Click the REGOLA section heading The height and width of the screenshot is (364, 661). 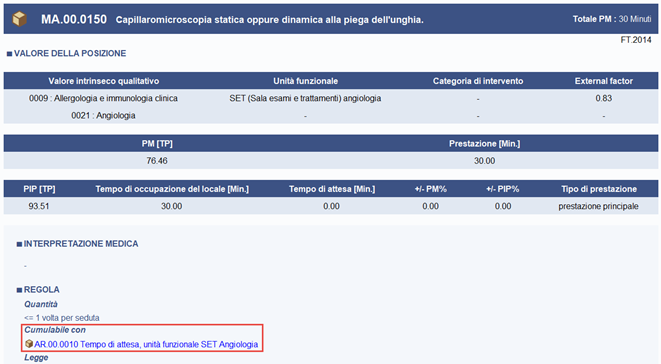[x=42, y=290]
